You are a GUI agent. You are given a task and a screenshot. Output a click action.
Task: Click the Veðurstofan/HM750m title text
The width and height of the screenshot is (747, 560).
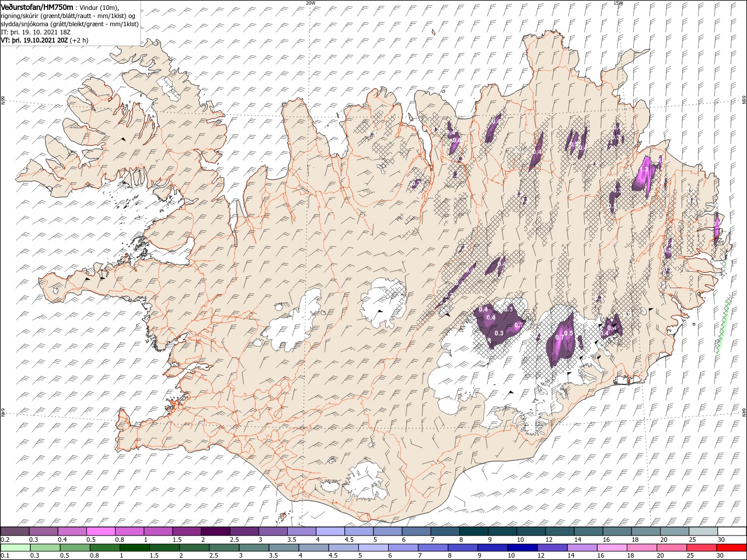37,6
